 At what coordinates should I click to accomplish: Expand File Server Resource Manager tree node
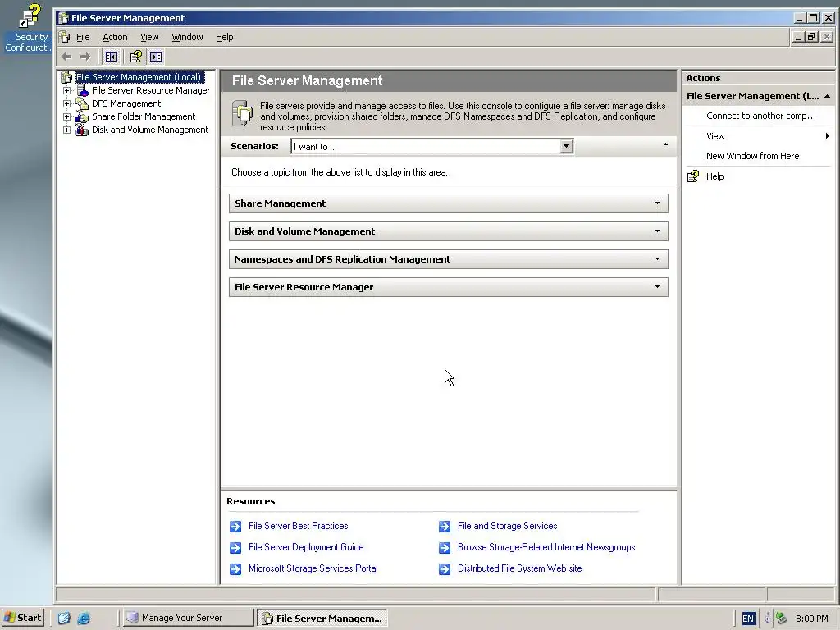click(67, 90)
